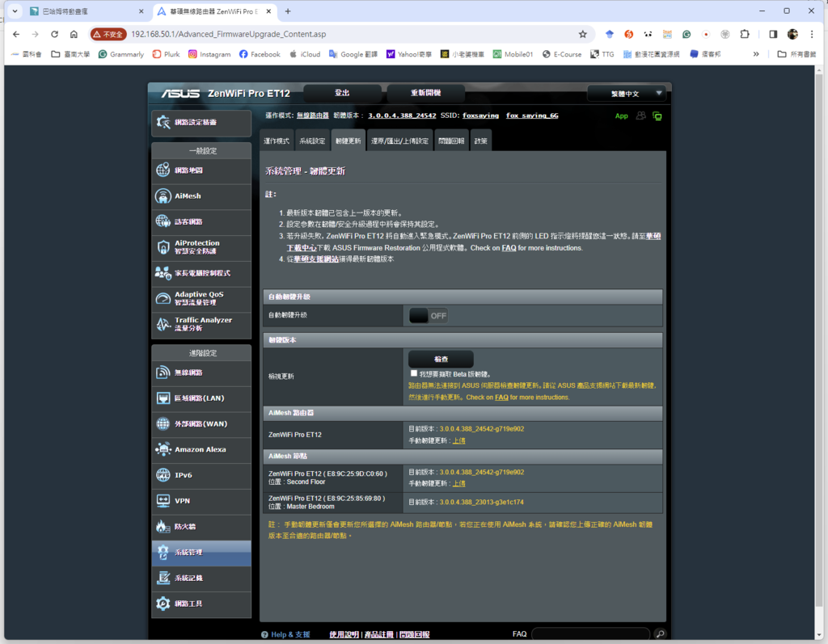The height and width of the screenshot is (644, 828).
Task: Open Help & 支援 link
Action: tap(285, 634)
